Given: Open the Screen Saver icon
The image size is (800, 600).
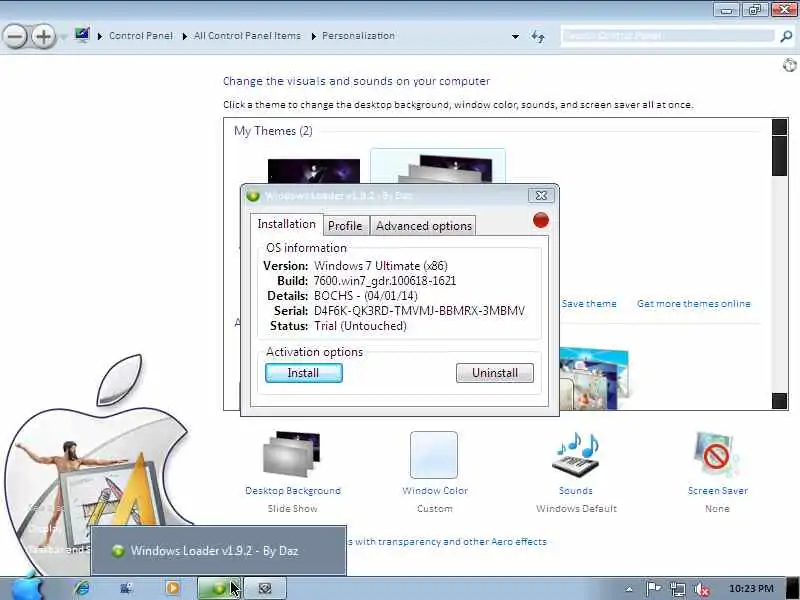Looking at the screenshot, I should click(716, 454).
